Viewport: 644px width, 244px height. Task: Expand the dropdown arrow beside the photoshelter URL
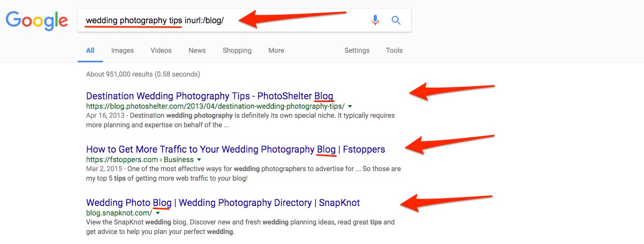tap(351, 107)
